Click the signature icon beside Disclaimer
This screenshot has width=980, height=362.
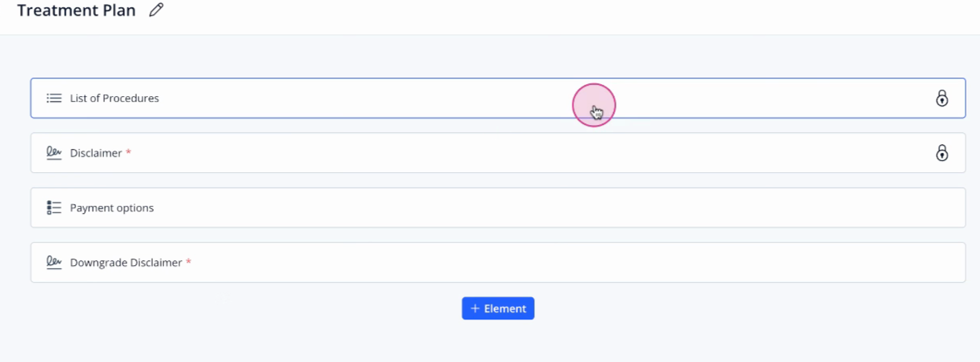click(x=54, y=153)
